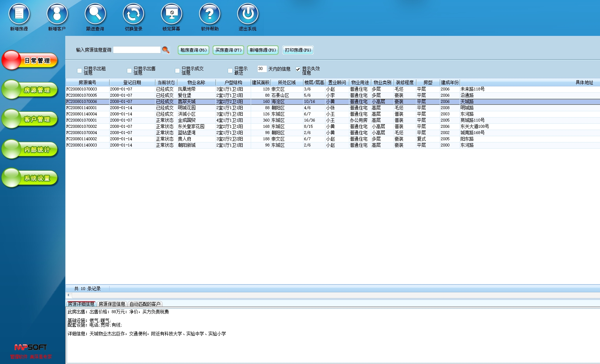Open 软件帮助 question mark icon
Viewport: 600px width, 364px height.
click(x=210, y=14)
